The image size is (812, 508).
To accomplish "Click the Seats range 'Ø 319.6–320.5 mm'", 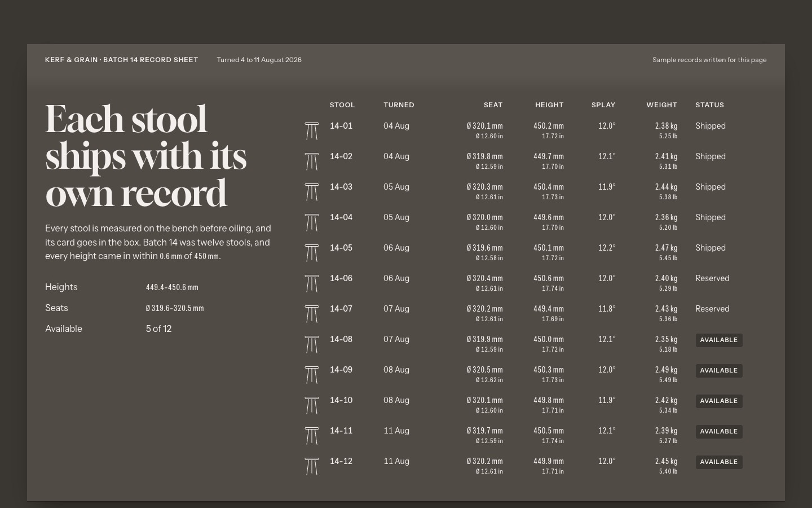I will (x=175, y=308).
